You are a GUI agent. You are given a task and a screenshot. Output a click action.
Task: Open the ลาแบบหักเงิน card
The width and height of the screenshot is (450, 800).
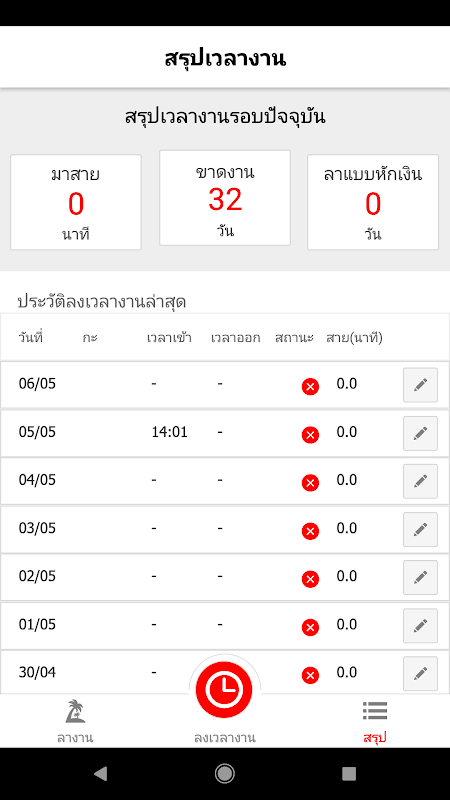(373, 203)
